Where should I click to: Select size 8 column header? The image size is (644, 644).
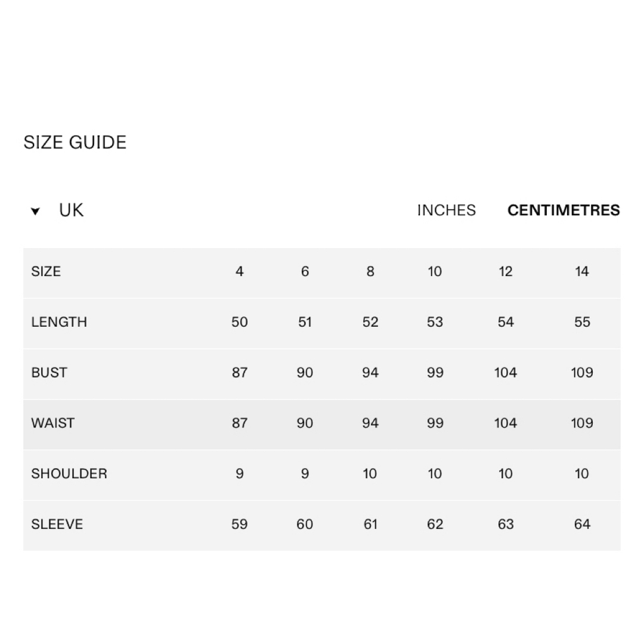click(x=370, y=271)
